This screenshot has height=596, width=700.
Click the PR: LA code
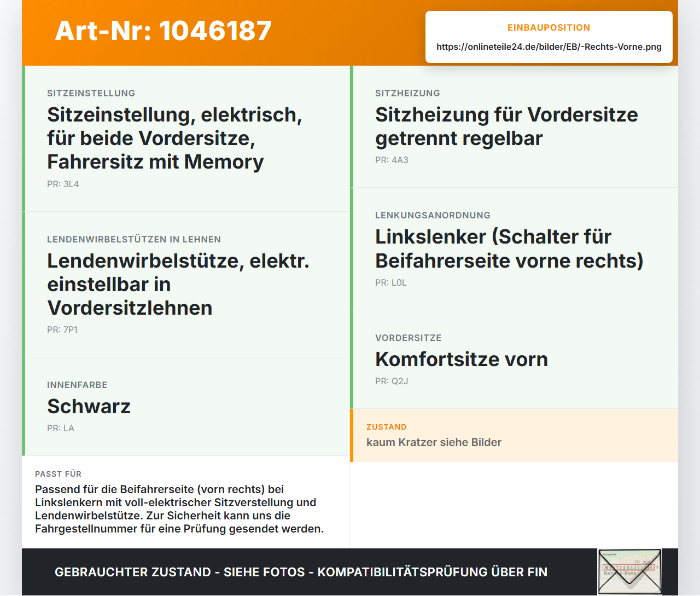click(61, 428)
